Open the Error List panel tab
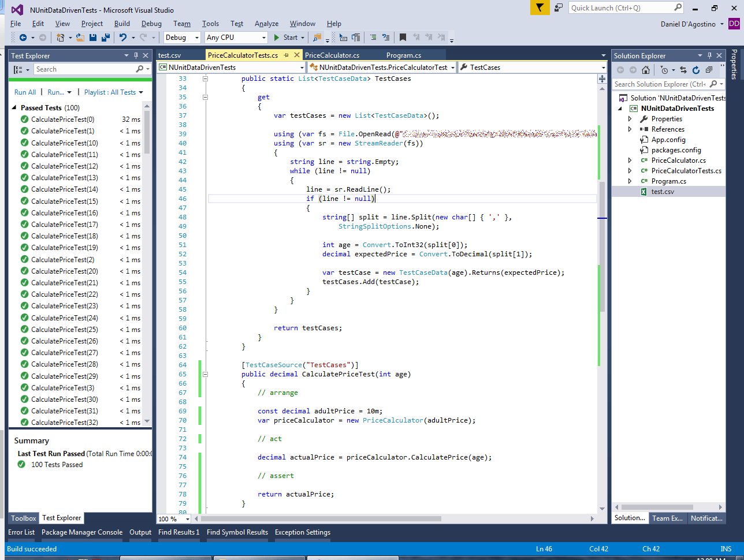 21,532
